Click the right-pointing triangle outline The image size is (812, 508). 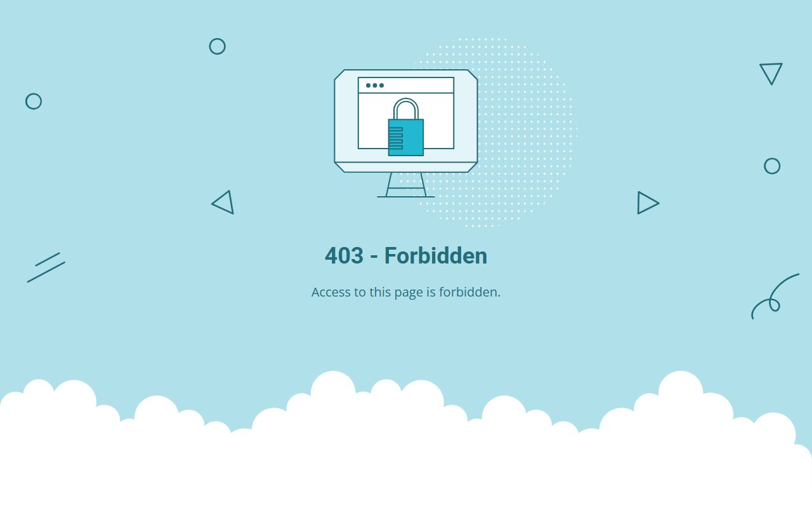[x=648, y=203]
